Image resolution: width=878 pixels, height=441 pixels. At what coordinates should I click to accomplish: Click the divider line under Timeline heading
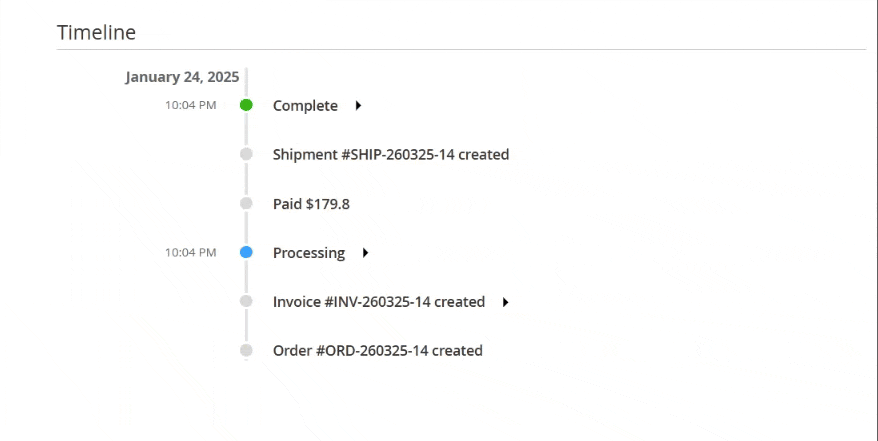(461, 49)
